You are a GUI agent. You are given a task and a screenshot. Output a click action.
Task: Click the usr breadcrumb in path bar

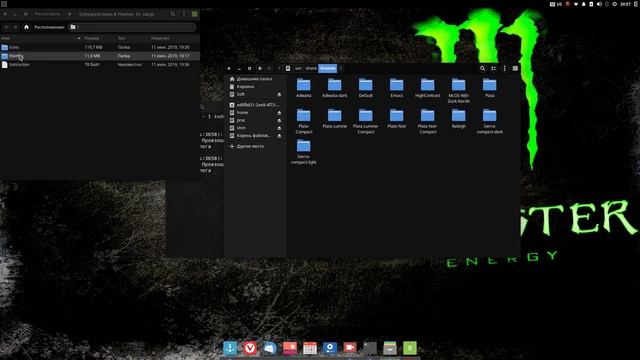point(298,69)
